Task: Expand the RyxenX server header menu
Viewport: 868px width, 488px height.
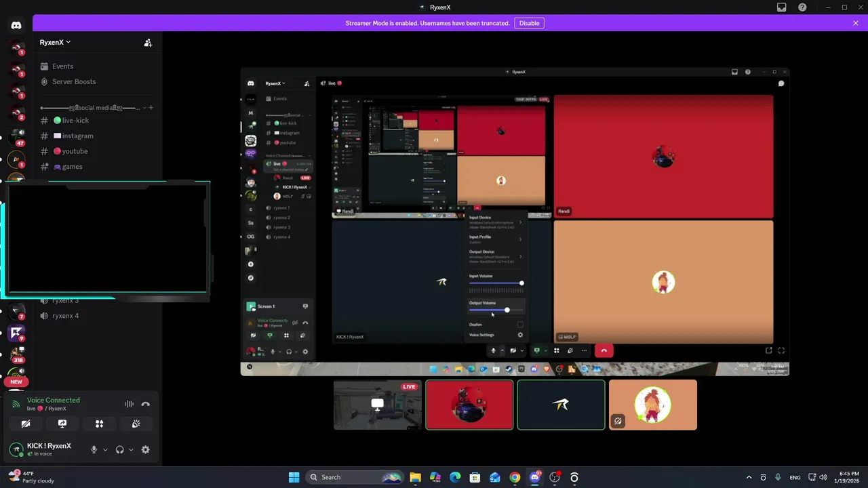Action: pyautogui.click(x=55, y=42)
